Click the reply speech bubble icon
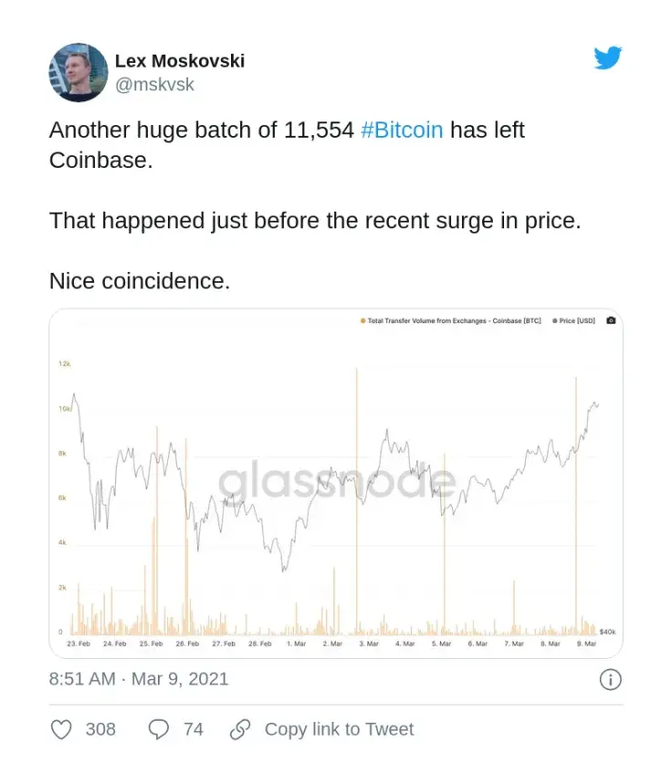The width and height of the screenshot is (672, 784). click(159, 729)
